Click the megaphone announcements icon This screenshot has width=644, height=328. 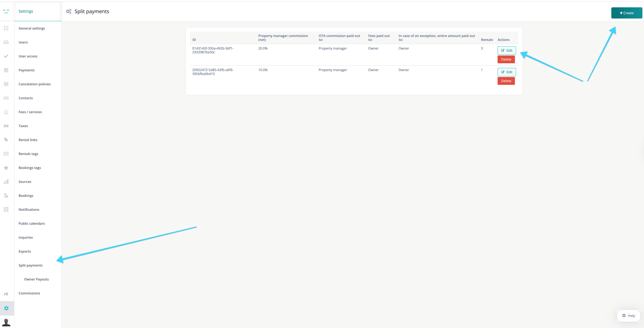[x=6, y=294]
